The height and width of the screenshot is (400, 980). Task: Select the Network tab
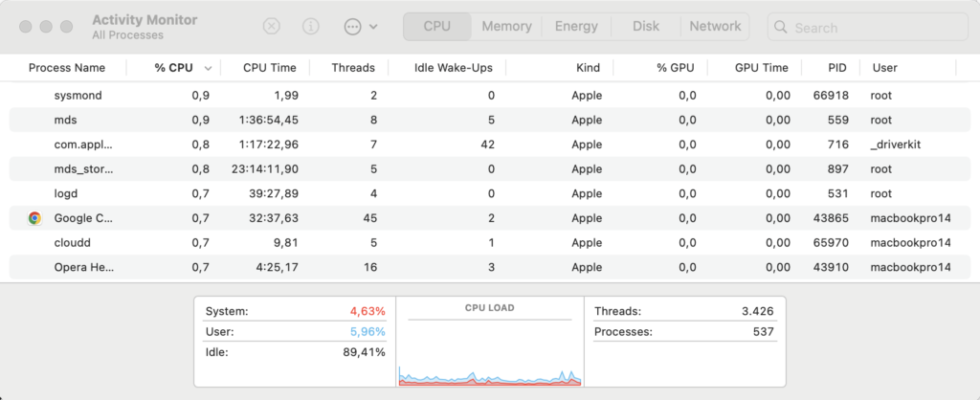pos(715,26)
